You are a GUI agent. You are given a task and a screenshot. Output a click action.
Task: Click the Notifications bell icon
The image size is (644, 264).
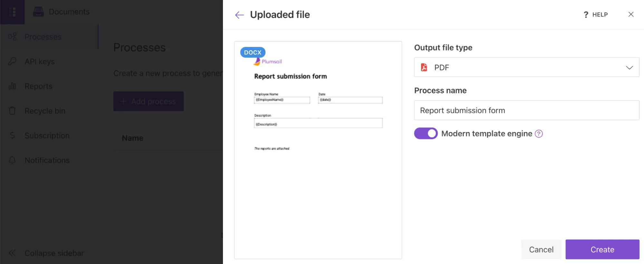[12, 160]
